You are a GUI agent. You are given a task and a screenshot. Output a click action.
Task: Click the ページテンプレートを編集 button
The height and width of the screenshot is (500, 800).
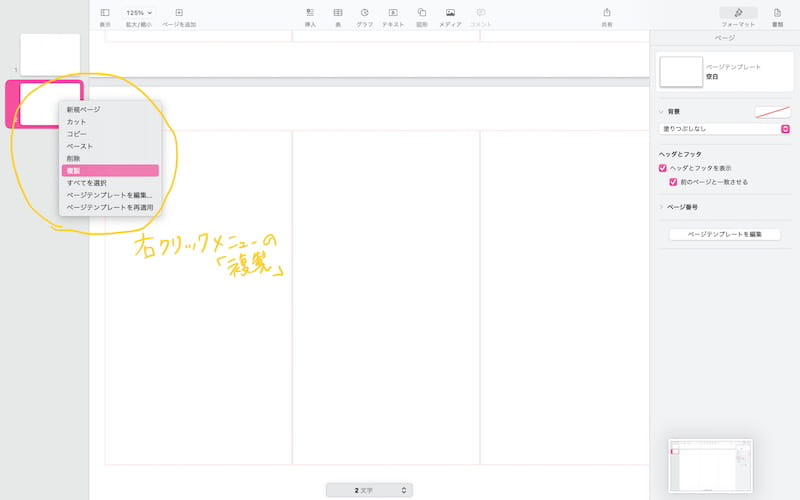coord(724,234)
